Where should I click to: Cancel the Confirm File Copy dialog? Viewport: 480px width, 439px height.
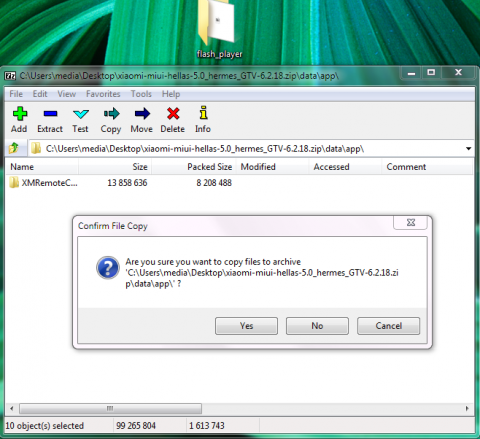click(388, 326)
